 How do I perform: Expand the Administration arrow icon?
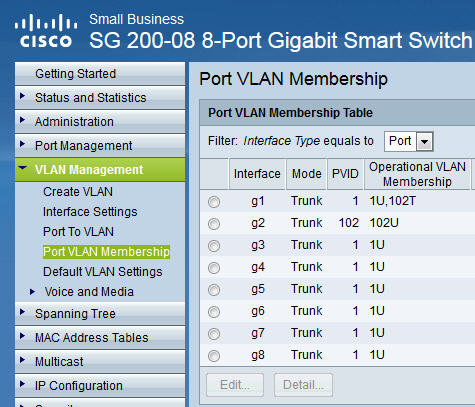tap(22, 120)
